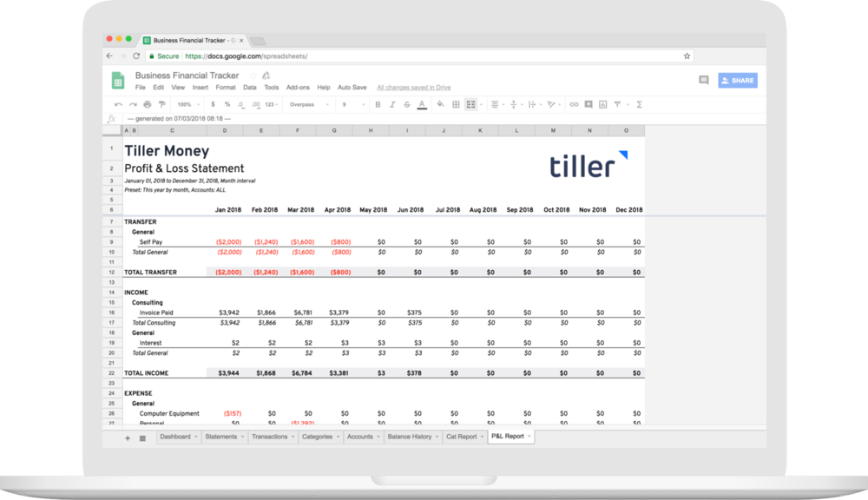Screen dimensions: 868x500
Task: Open the all sheets list icon
Action: (x=142, y=438)
